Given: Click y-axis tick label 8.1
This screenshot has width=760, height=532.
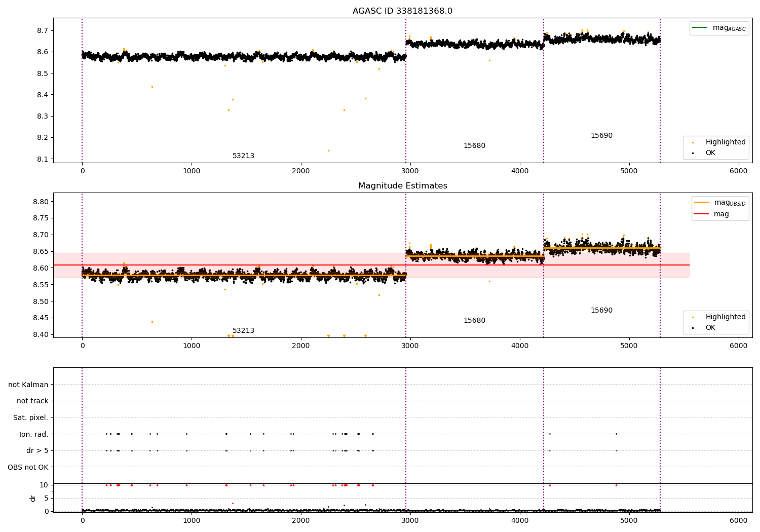Looking at the screenshot, I should [x=43, y=159].
